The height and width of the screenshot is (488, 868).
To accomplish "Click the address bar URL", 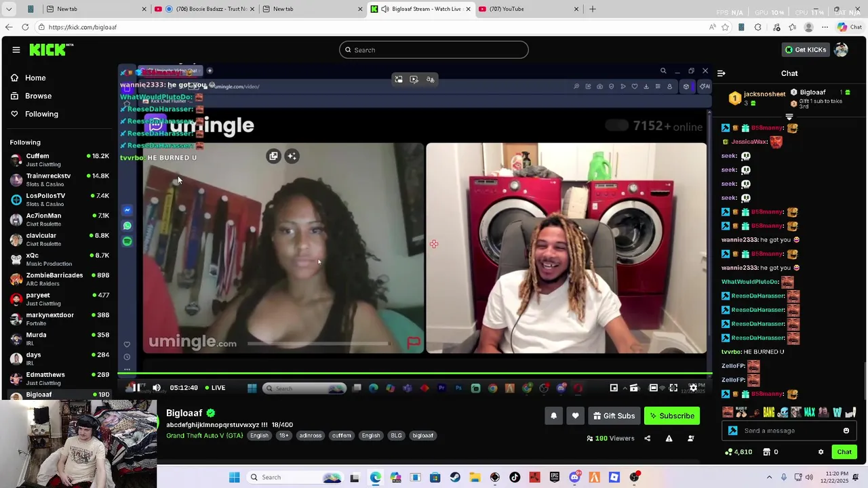I will tap(83, 27).
